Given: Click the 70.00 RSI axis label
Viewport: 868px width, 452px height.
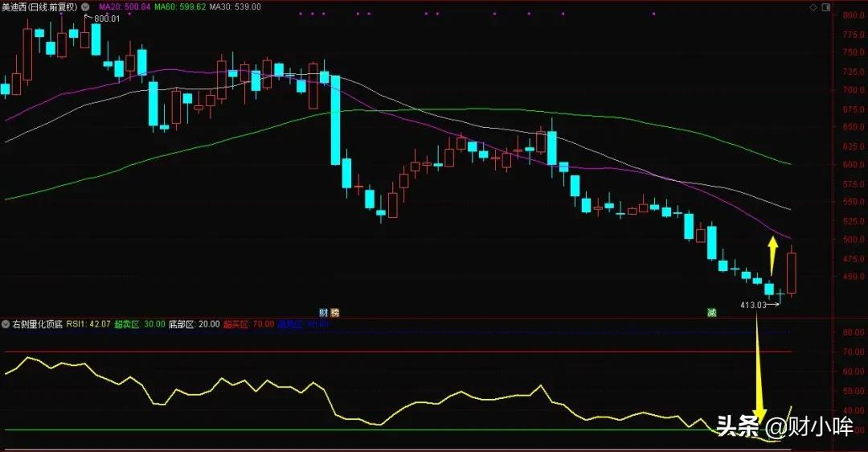Looking at the screenshot, I should tap(854, 351).
